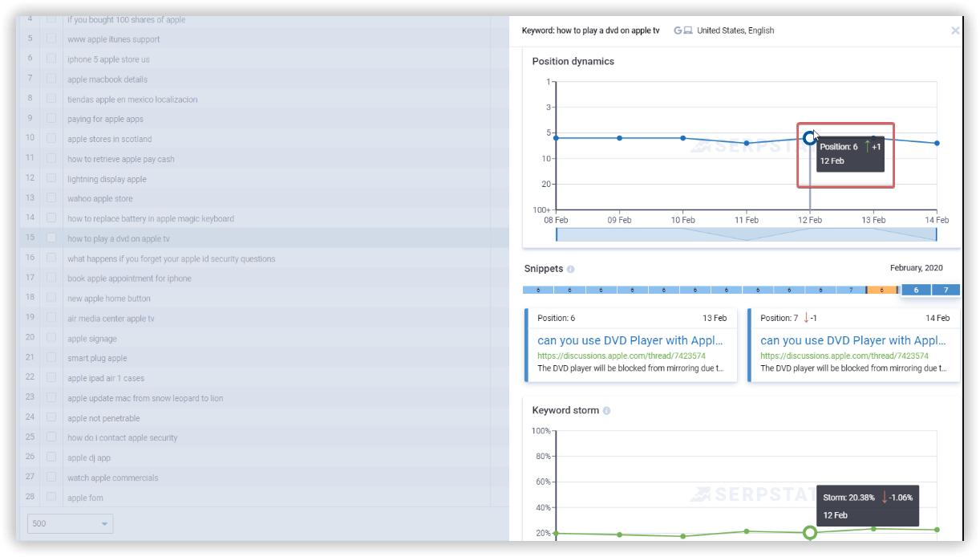Select keyword 'apple ipad air 1 cases'
This screenshot has height=557, width=980.
[x=106, y=378]
